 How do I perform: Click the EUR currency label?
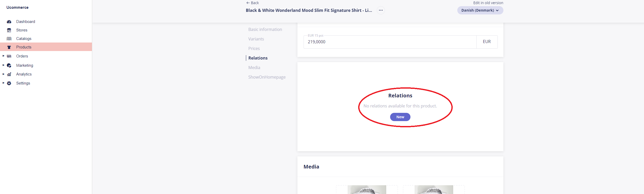coord(487,42)
